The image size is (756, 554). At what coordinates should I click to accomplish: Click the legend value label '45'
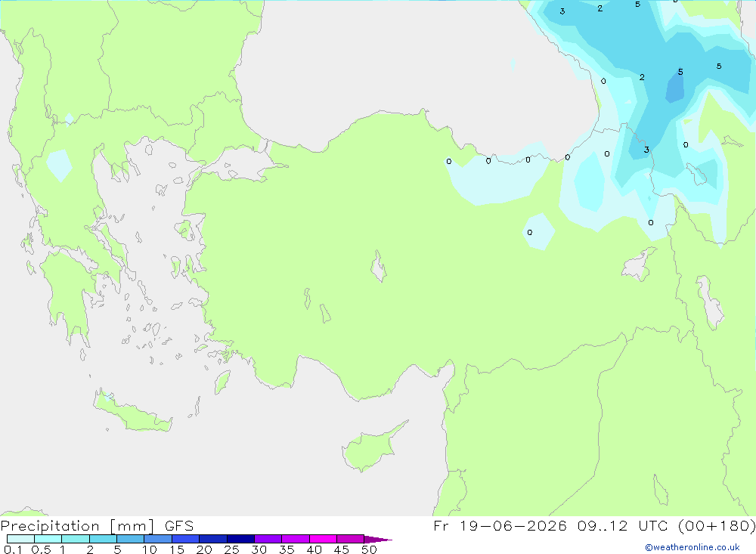click(342, 549)
